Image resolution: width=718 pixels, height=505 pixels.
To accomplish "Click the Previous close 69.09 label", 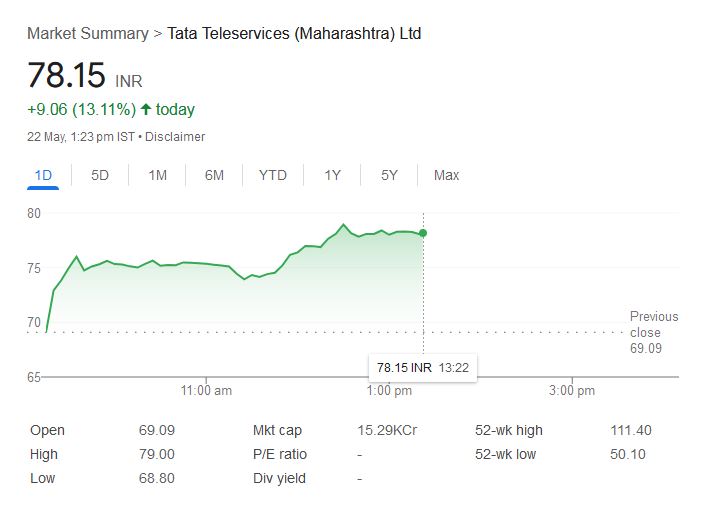I will point(653,332).
